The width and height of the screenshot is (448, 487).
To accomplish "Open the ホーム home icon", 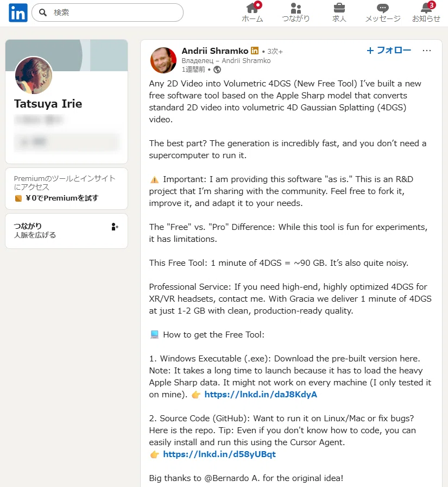I will [253, 8].
